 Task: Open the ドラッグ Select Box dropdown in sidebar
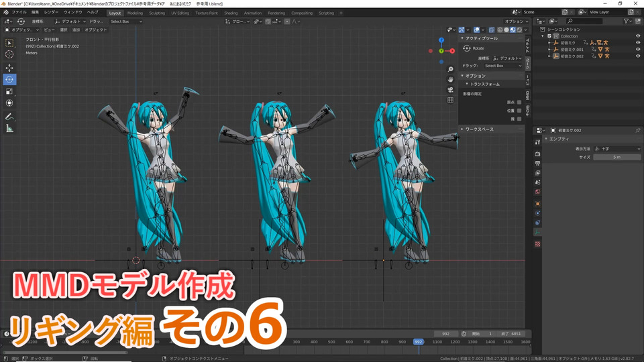tap(502, 66)
